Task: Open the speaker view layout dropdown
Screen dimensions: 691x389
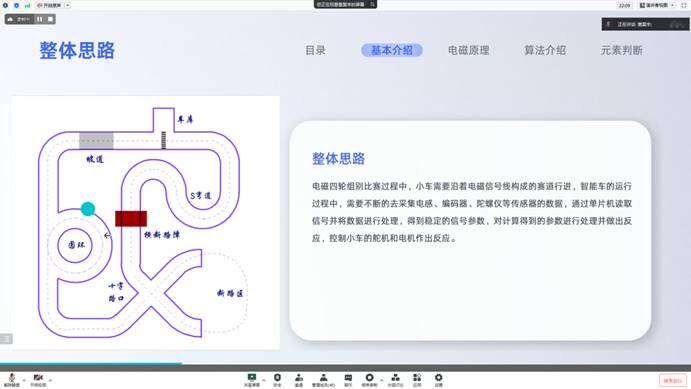Action: tap(657, 5)
